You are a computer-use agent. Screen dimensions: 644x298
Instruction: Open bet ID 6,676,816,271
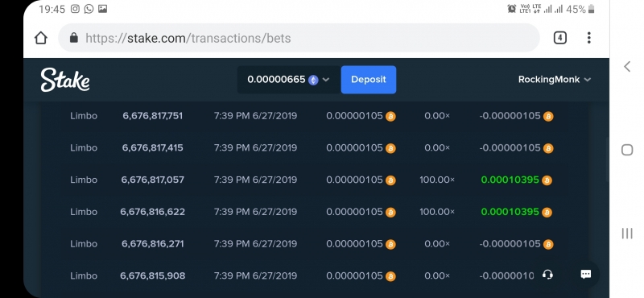[152, 244]
